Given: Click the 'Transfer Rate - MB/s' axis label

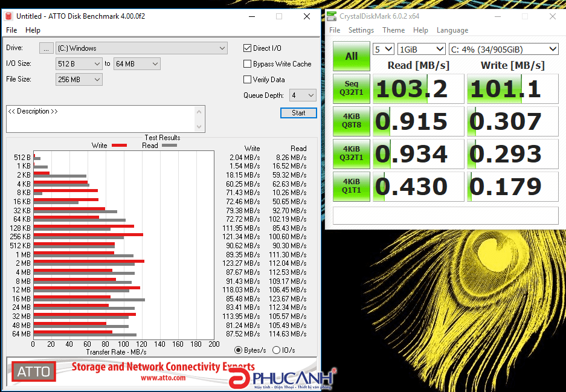Looking at the screenshot, I should (x=116, y=352).
